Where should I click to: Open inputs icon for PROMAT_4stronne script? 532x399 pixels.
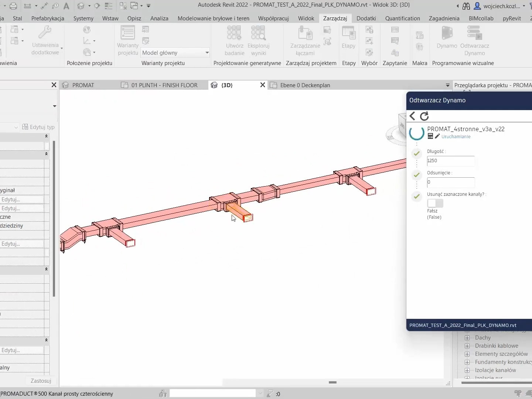[x=430, y=136]
